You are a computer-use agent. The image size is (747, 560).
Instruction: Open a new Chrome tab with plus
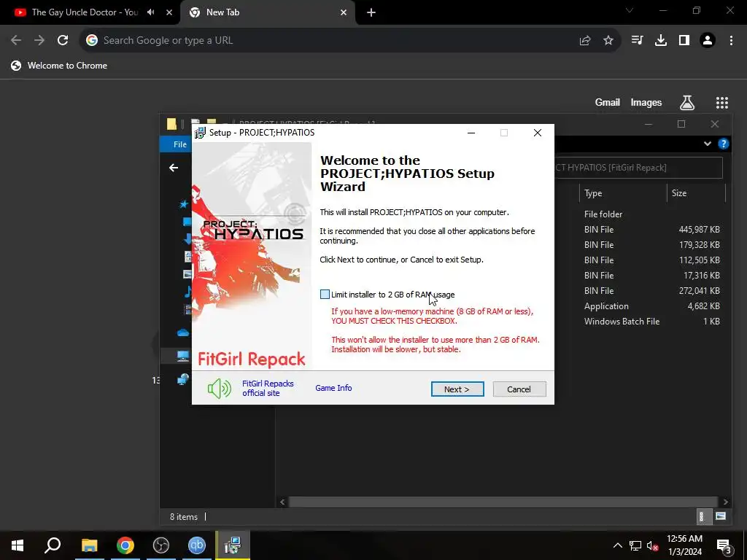tap(371, 12)
